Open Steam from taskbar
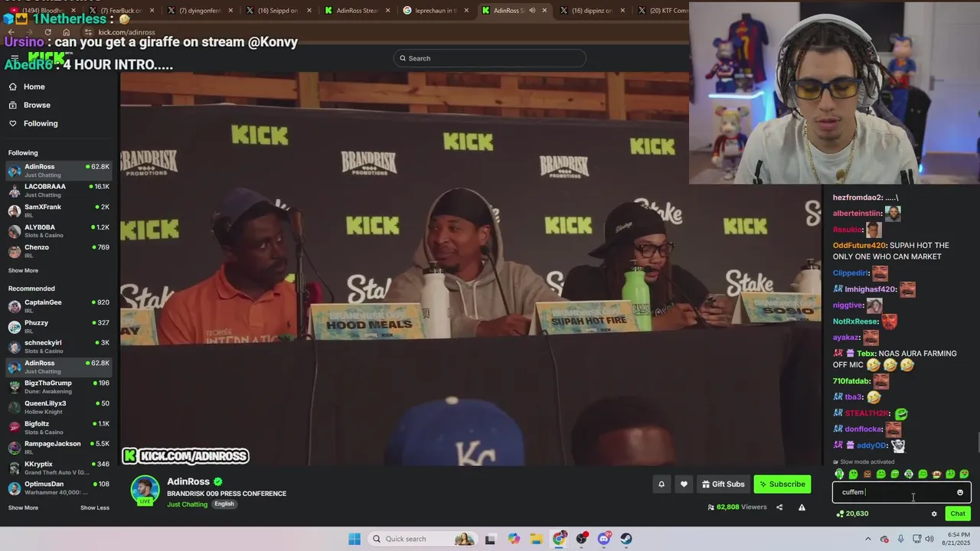Image resolution: width=980 pixels, height=551 pixels. pyautogui.click(x=626, y=539)
